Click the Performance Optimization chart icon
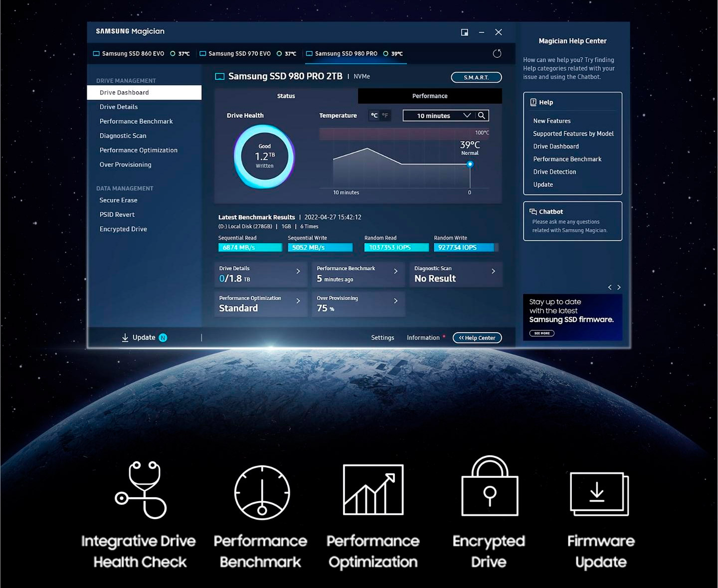The image size is (718, 588). click(x=373, y=490)
